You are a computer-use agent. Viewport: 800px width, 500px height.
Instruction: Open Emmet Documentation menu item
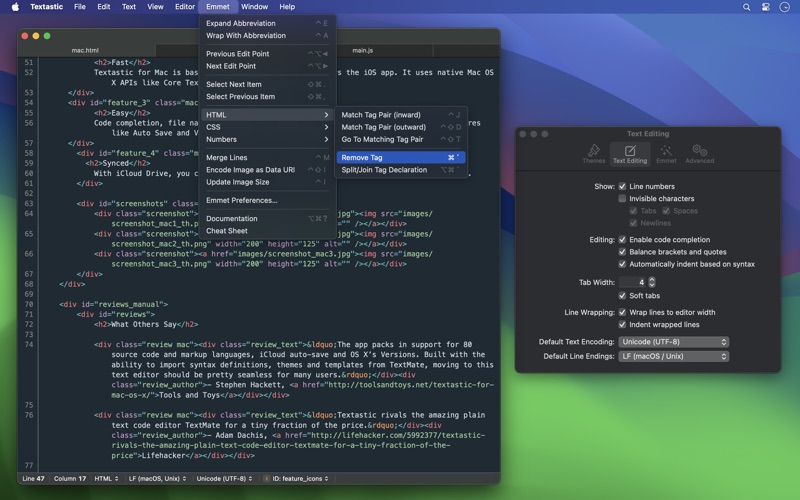coord(267,218)
